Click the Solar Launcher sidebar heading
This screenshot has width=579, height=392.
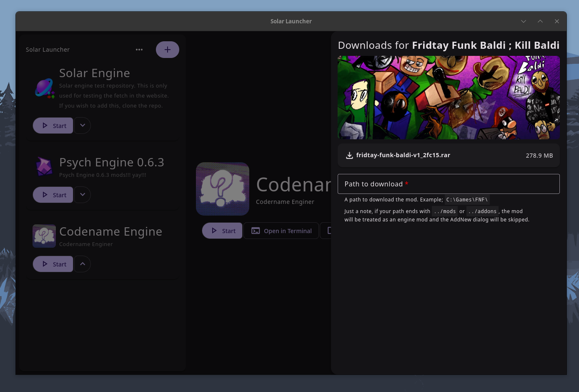click(x=48, y=50)
